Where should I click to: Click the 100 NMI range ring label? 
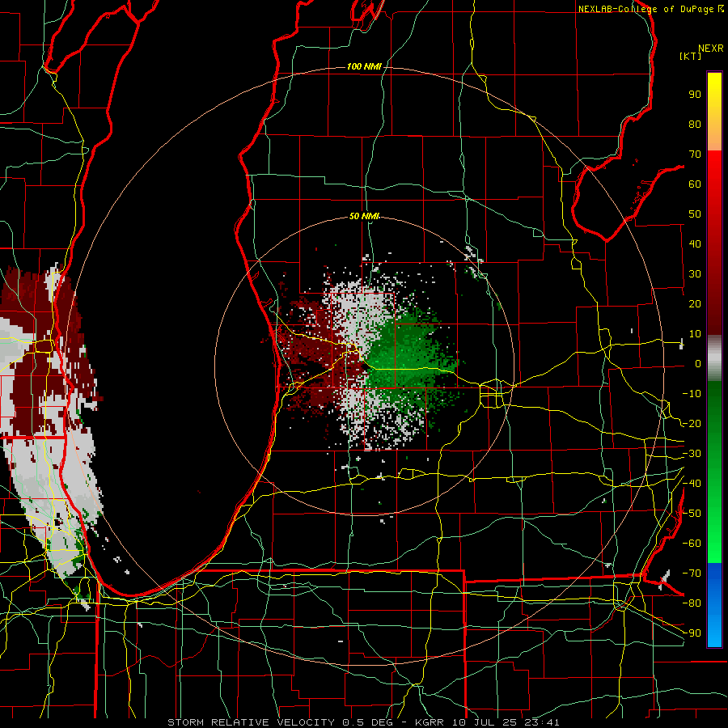click(x=364, y=66)
